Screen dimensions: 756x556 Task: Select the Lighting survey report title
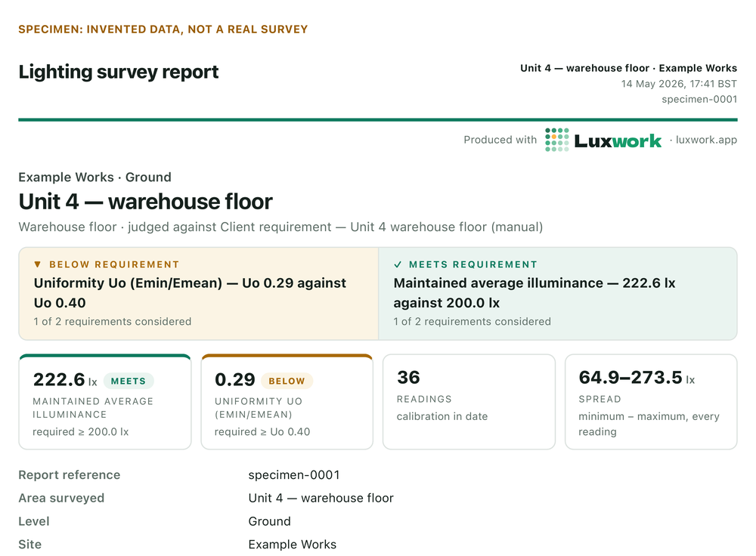click(119, 72)
